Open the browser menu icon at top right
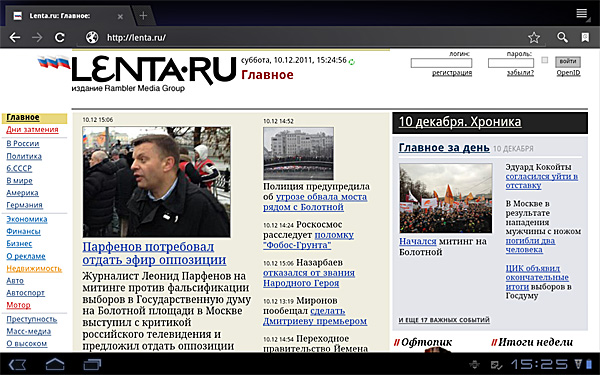Image resolution: width=600 pixels, height=375 pixels. [x=582, y=13]
